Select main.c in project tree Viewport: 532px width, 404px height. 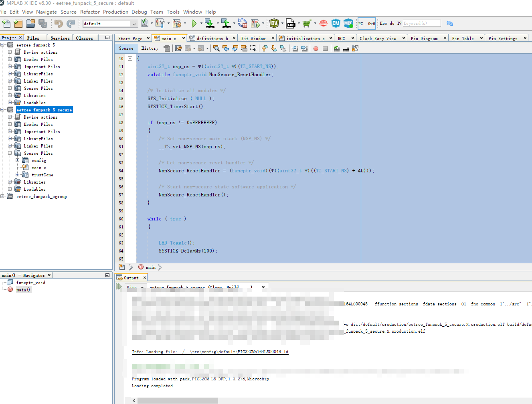39,168
